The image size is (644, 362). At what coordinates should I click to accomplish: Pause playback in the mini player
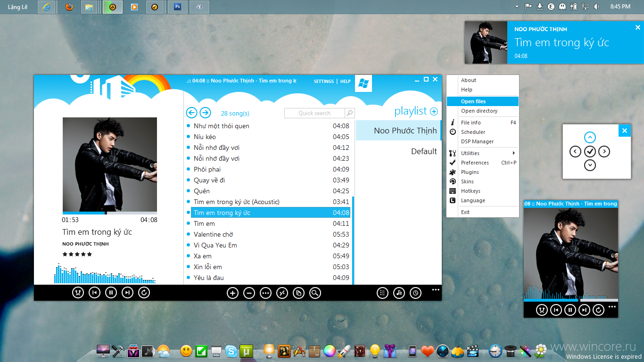pos(570,310)
